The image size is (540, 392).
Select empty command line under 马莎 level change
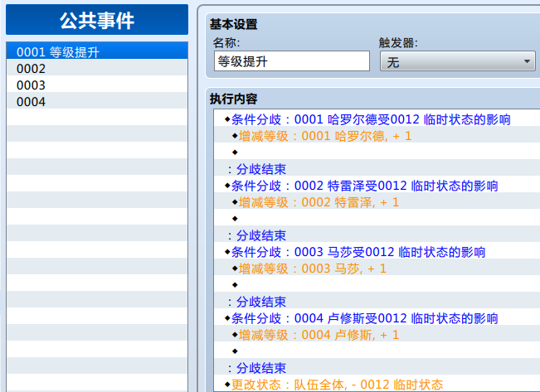[377, 285]
